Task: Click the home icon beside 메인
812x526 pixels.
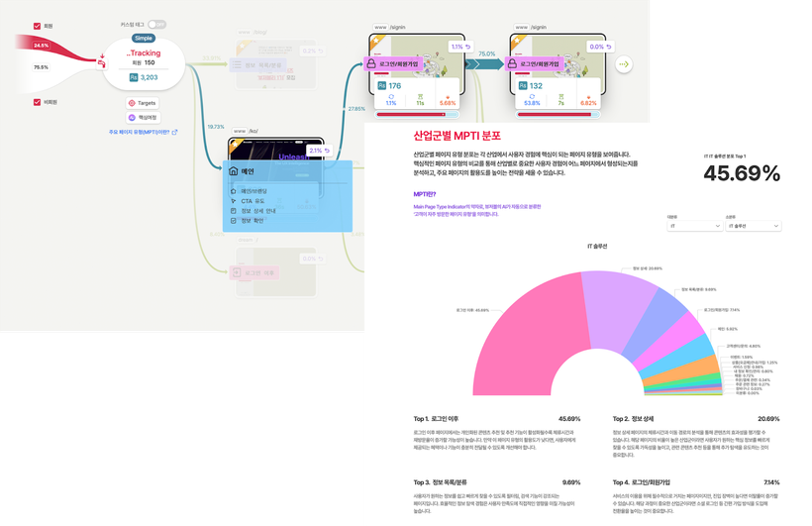Action: (x=234, y=170)
